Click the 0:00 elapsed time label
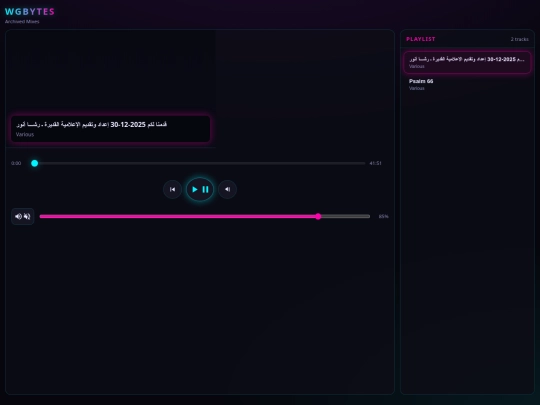Viewport: 540px width, 405px height. point(16,163)
